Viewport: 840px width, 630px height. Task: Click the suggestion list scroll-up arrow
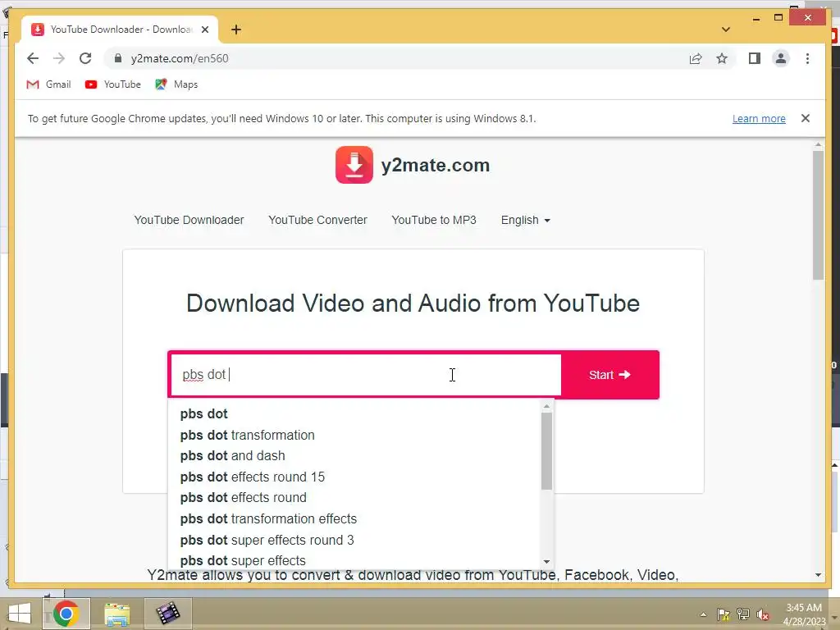546,406
